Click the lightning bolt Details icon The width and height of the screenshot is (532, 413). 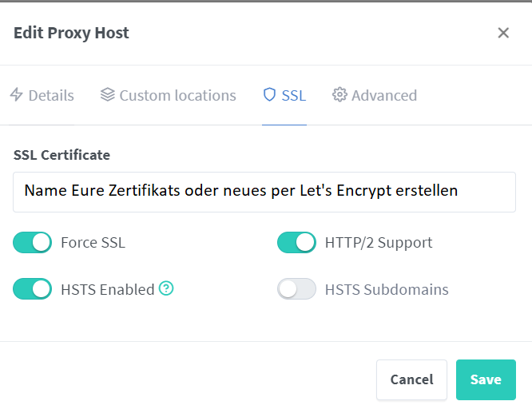16,95
